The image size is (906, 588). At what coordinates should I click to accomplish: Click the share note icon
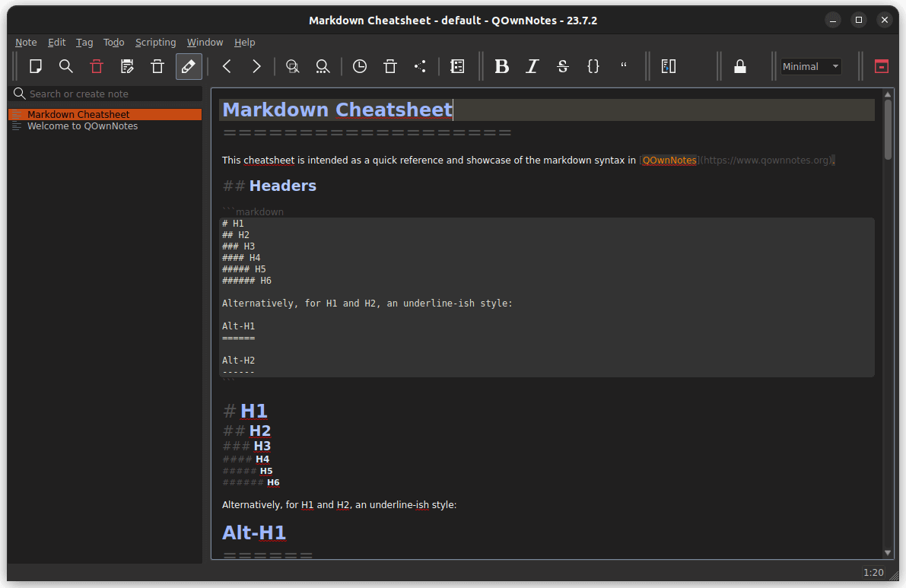coord(419,66)
